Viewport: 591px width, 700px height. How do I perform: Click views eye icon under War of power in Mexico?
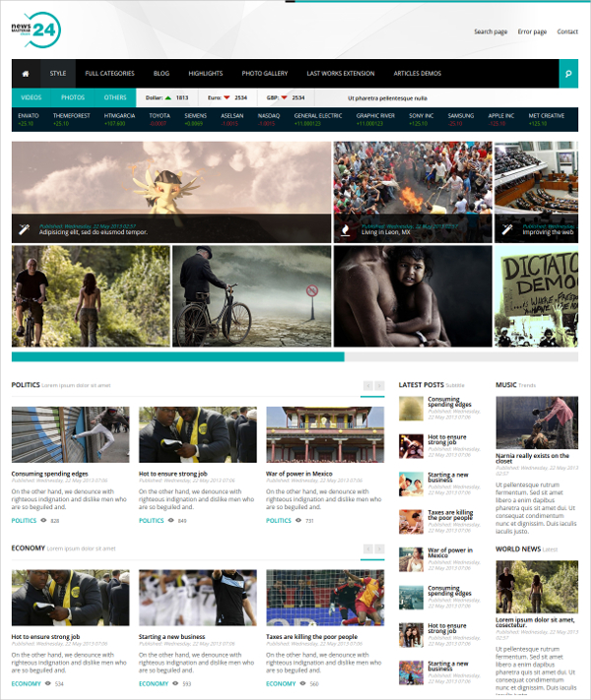click(298, 520)
